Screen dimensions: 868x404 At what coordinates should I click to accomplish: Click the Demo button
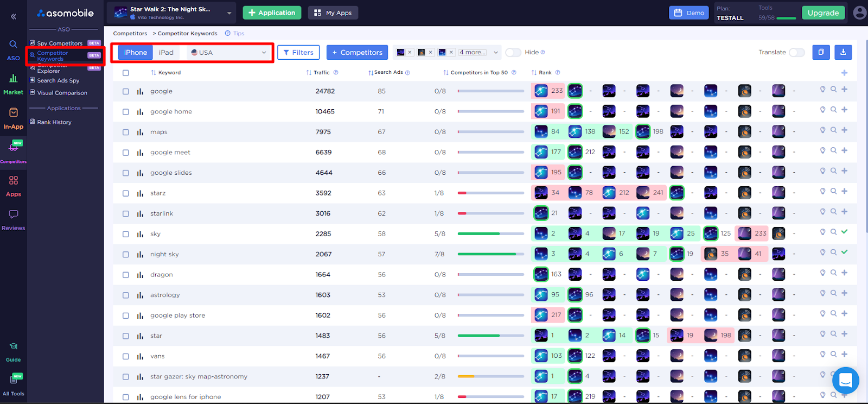coord(689,12)
